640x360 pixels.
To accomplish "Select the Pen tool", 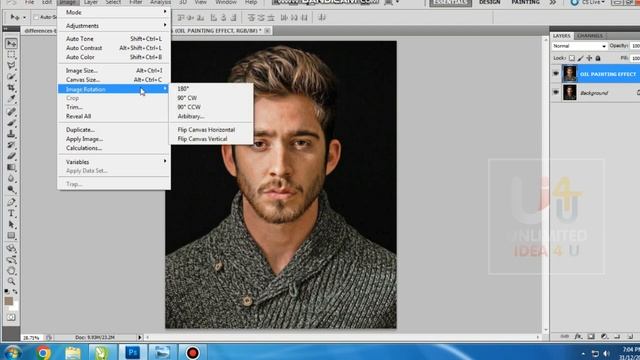I will click(x=11, y=202).
